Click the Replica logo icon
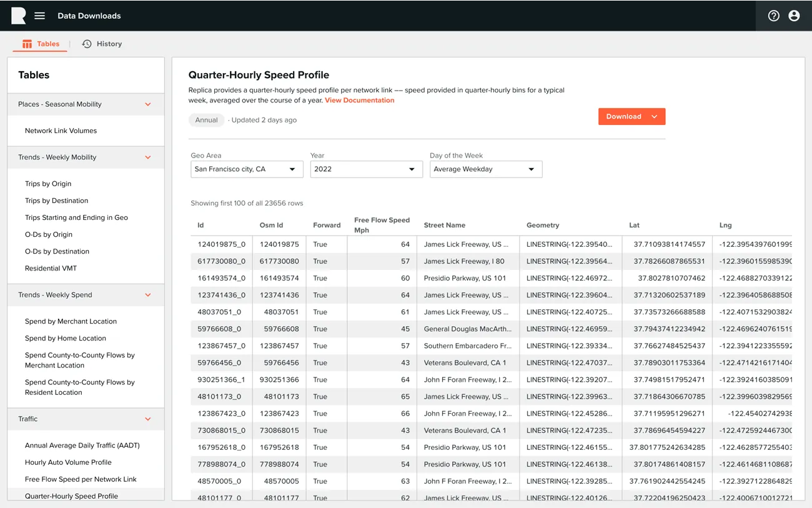Viewport: 812px width, 508px height. (19, 16)
